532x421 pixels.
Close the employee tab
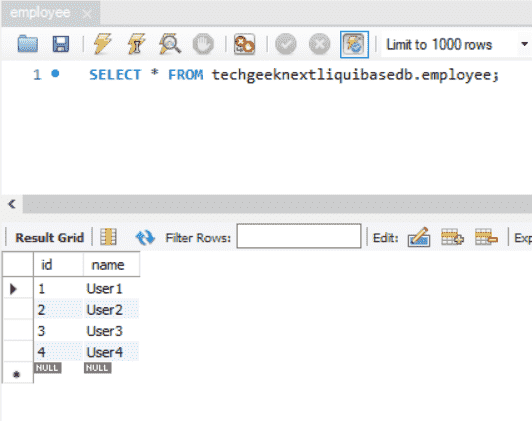coord(87,14)
